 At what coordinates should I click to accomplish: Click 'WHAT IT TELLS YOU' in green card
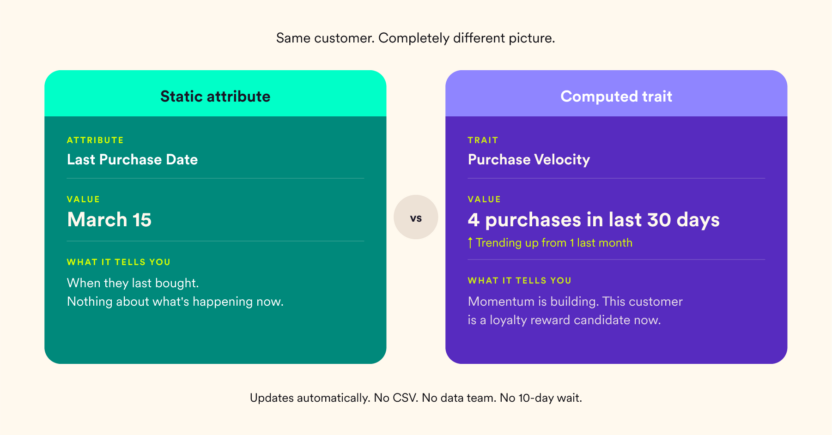click(x=119, y=262)
